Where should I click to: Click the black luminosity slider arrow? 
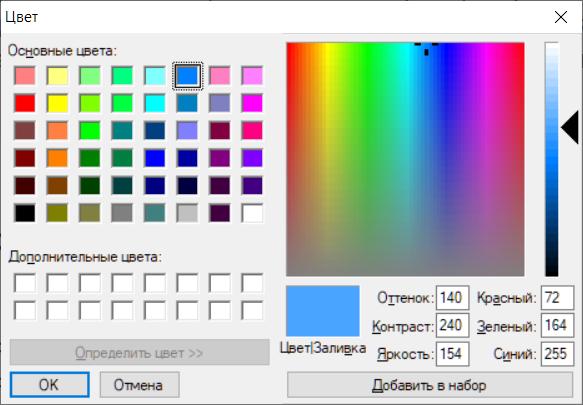[x=570, y=127]
